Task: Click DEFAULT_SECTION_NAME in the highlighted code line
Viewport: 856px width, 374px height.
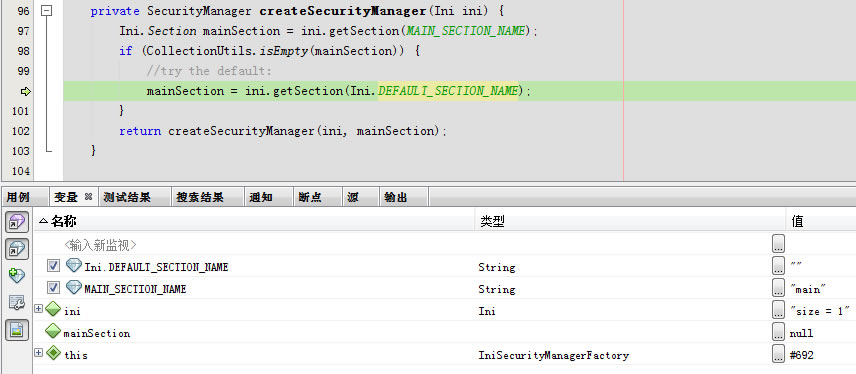Action: coord(448,91)
